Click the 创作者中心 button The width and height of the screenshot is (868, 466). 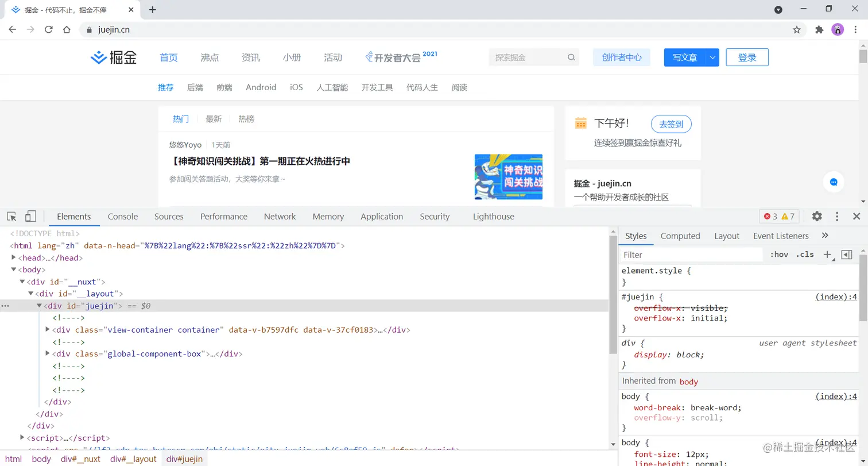[622, 57]
